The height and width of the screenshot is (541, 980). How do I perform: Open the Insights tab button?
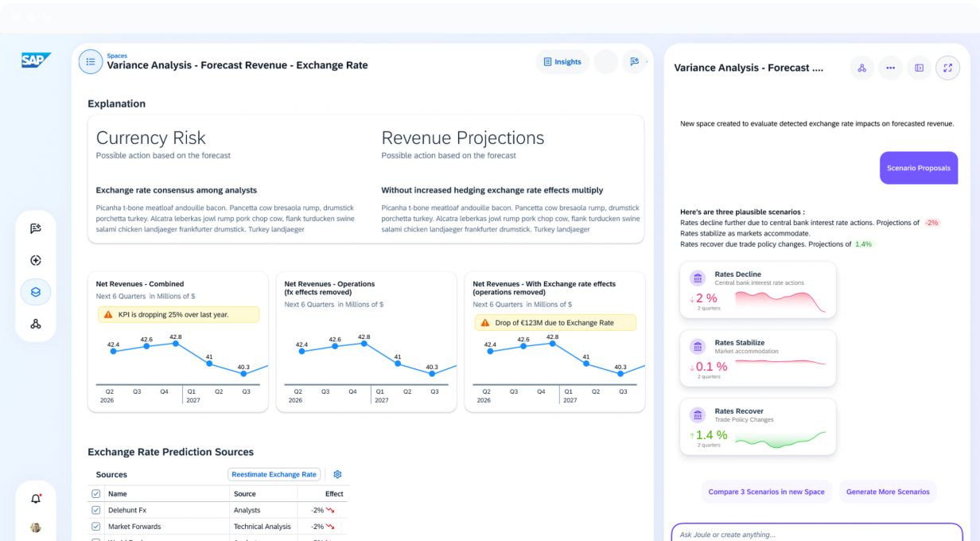[x=562, y=61]
